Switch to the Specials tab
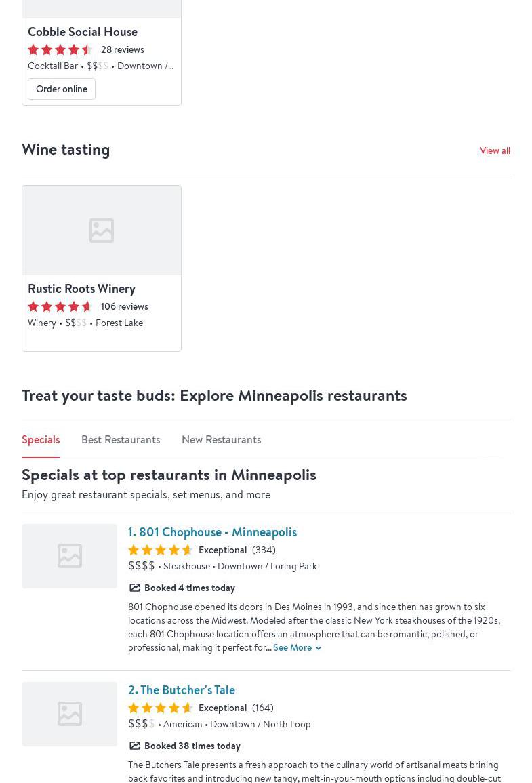 (41, 439)
